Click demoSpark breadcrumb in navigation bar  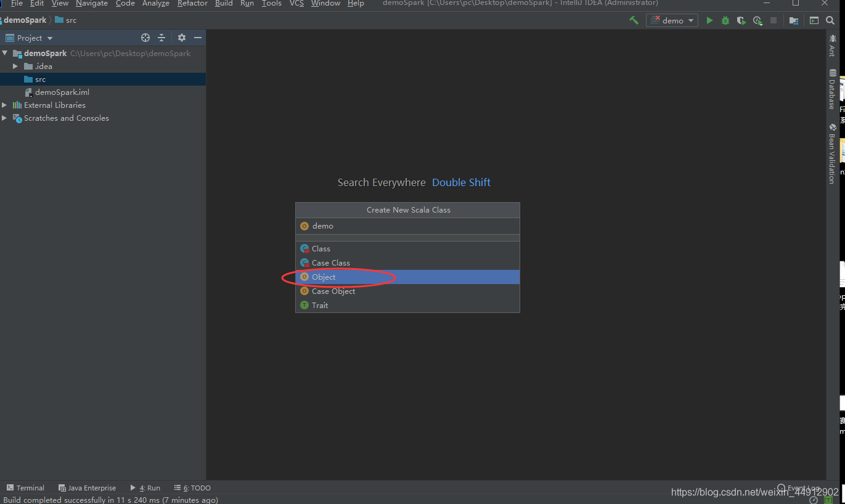tap(25, 20)
